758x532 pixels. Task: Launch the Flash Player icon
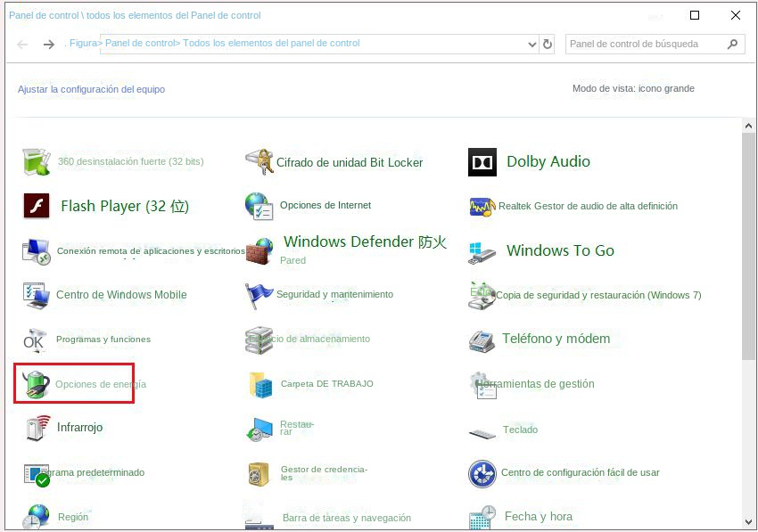pyautogui.click(x=37, y=206)
